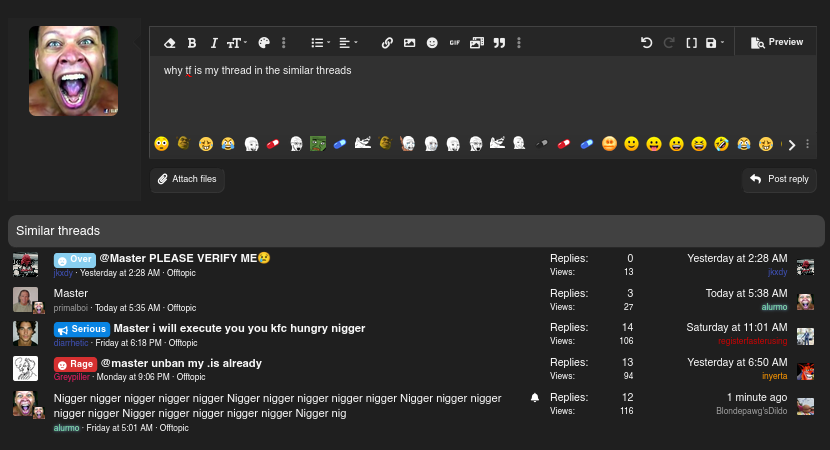Show more emojis with right chevron
The width and height of the screenshot is (830, 450).
791,145
